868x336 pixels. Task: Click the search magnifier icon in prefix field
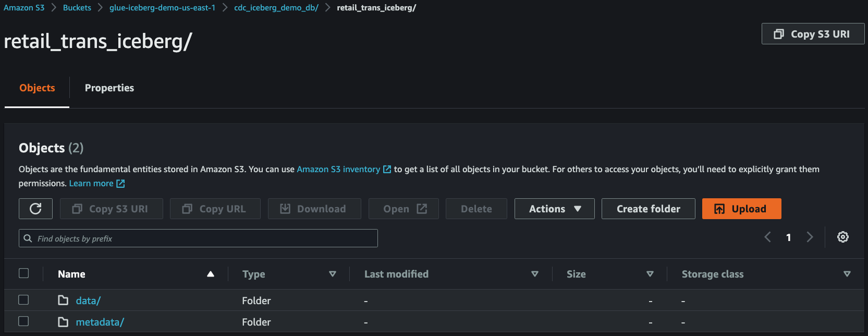tap(28, 238)
